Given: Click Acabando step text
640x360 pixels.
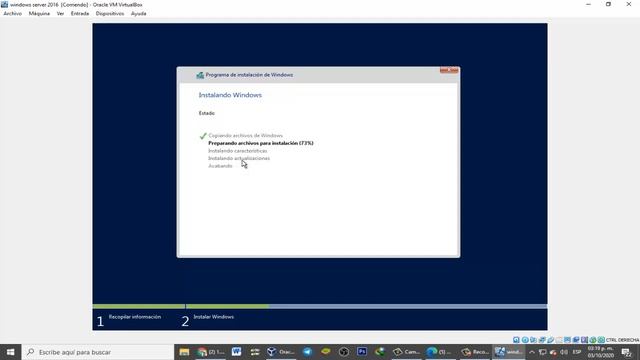Looking at the screenshot, I should click(220, 166).
